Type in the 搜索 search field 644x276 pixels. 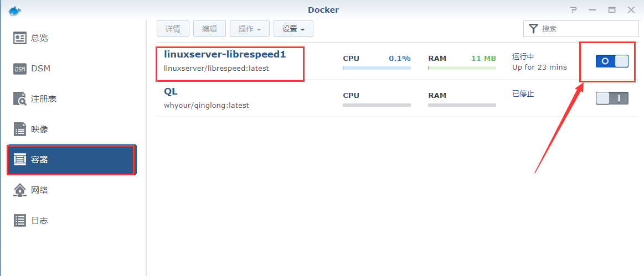point(587,29)
